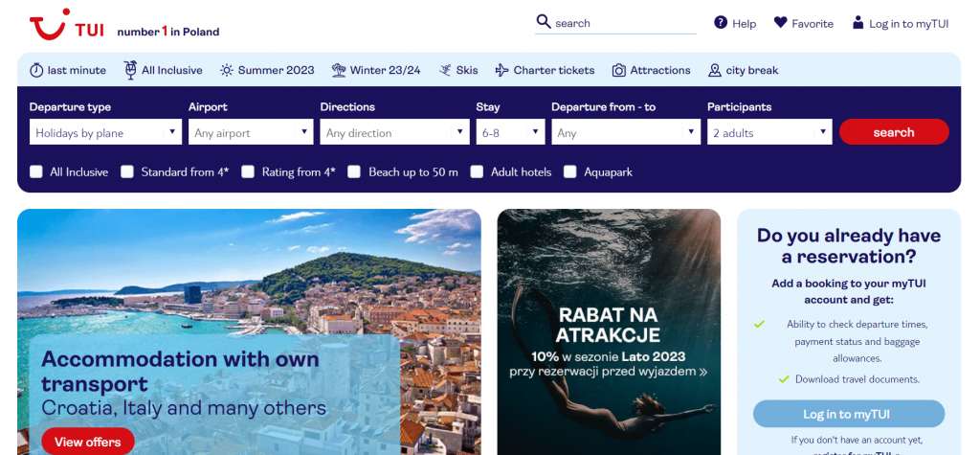Expand the Participants dropdown
The image size is (980, 455).
(769, 132)
